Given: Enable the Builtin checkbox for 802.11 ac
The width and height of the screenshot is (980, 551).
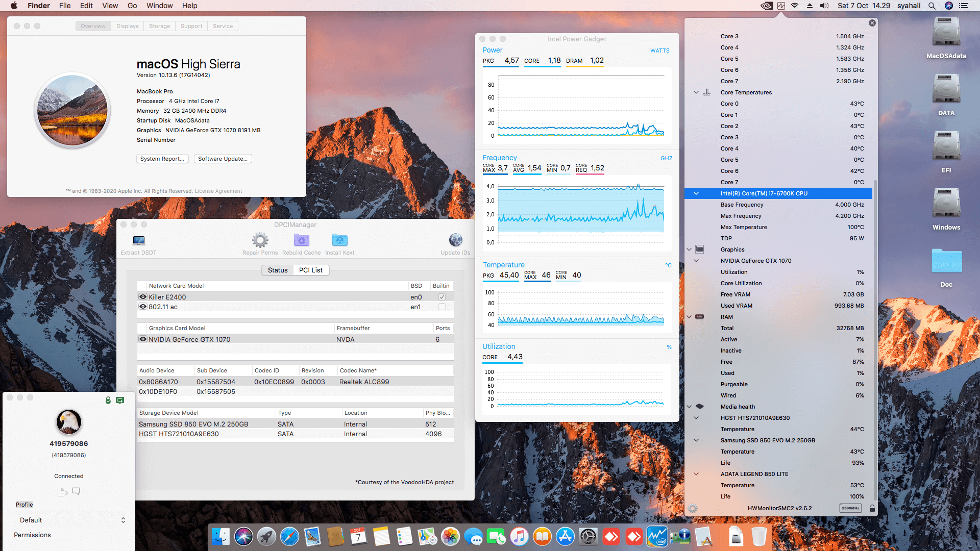Looking at the screenshot, I should tap(442, 307).
